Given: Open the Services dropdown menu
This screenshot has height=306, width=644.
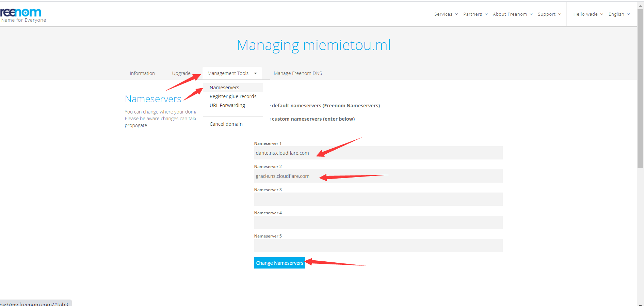Looking at the screenshot, I should point(446,14).
